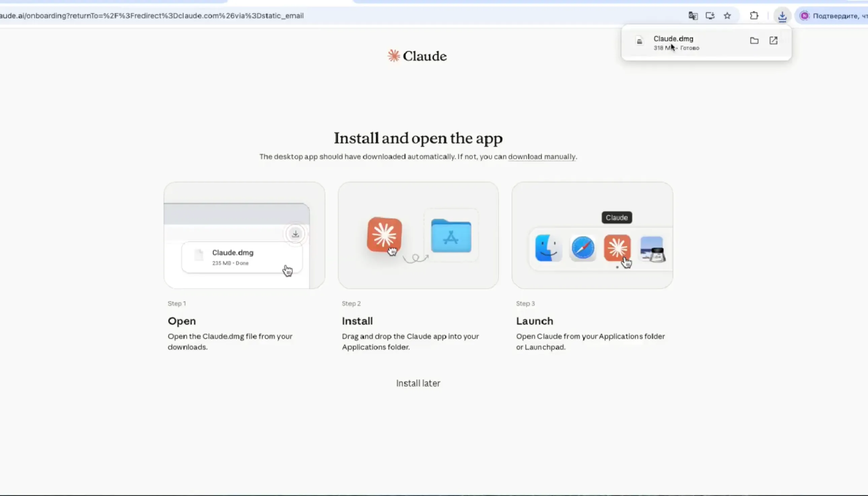Image resolution: width=868 pixels, height=496 pixels.
Task: Click the Claude tooltip label in Step 3
Action: 616,218
